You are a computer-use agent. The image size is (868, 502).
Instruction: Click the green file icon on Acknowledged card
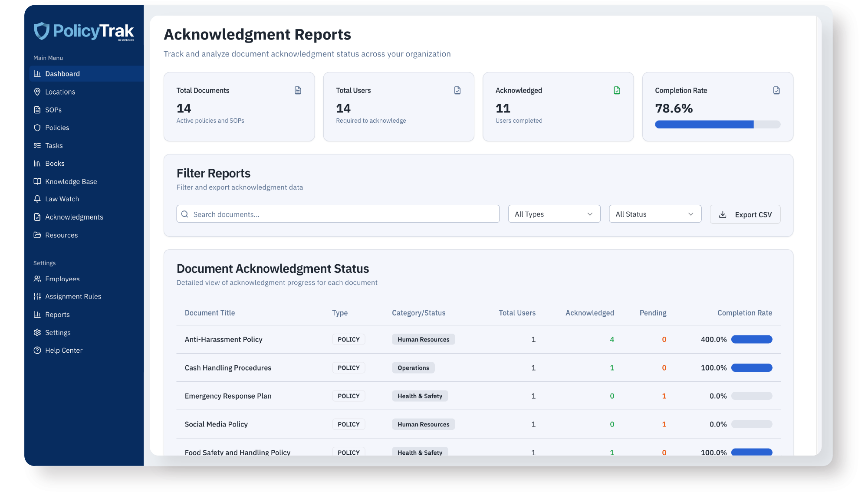(x=617, y=90)
